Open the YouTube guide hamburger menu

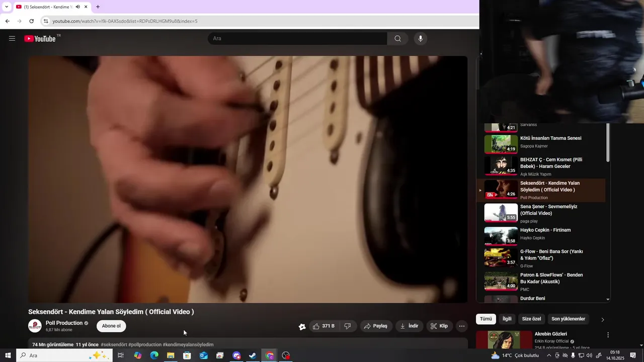[x=12, y=39]
